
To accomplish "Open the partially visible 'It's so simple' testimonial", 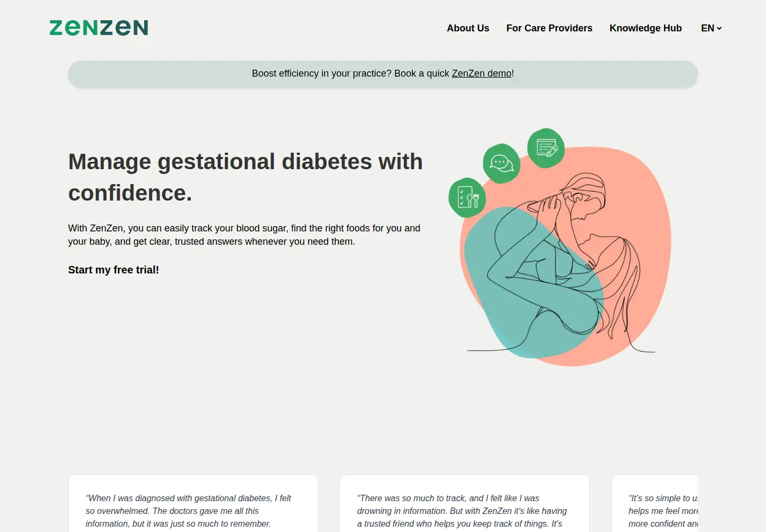I will click(x=655, y=504).
